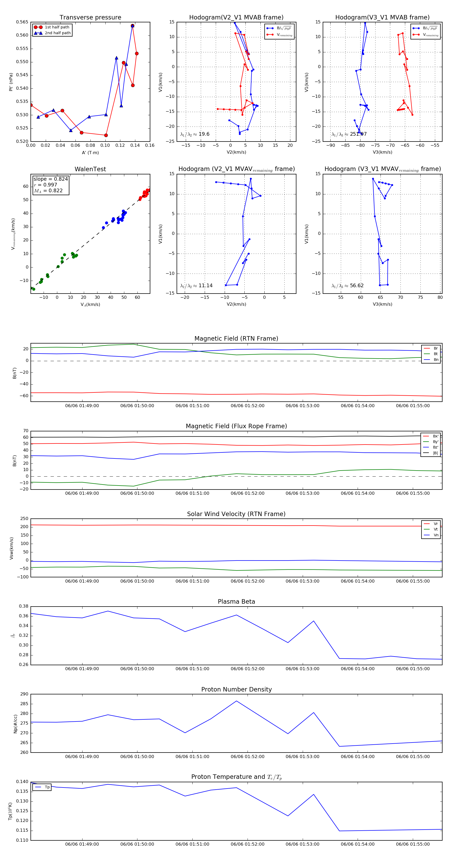Click '06/06 01:52:00' tick under Plasma Beta

point(248,669)
